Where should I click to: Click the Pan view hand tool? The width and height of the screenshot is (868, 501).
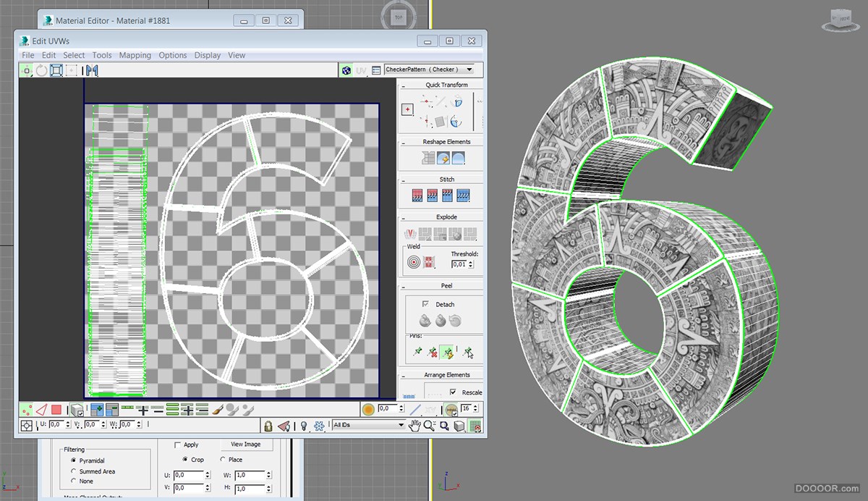point(415,426)
